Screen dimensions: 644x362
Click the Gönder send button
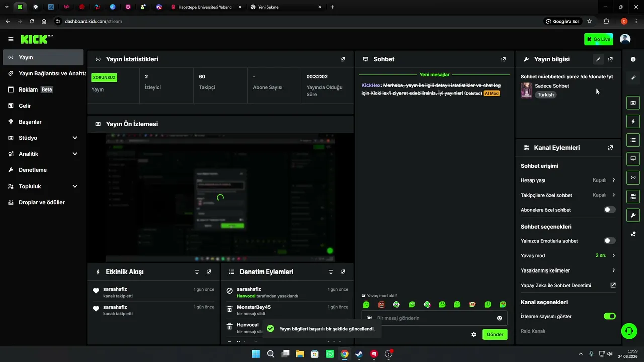point(495,334)
